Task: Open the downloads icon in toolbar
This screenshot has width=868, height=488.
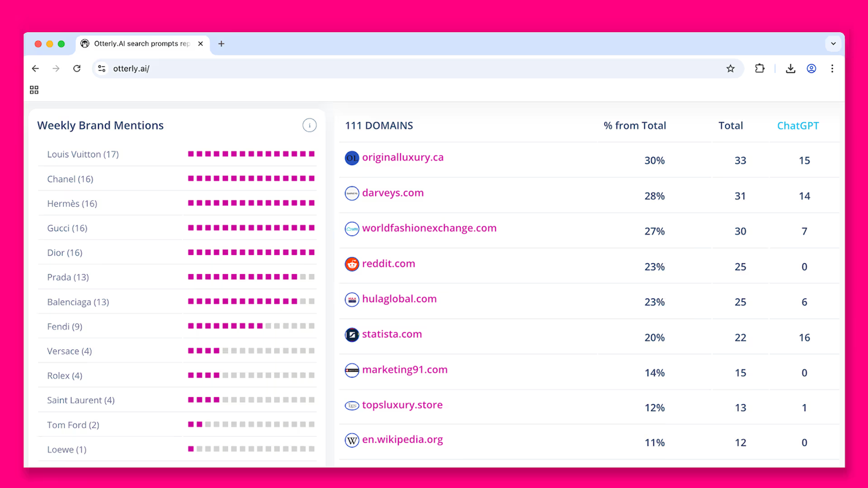Action: click(x=790, y=69)
